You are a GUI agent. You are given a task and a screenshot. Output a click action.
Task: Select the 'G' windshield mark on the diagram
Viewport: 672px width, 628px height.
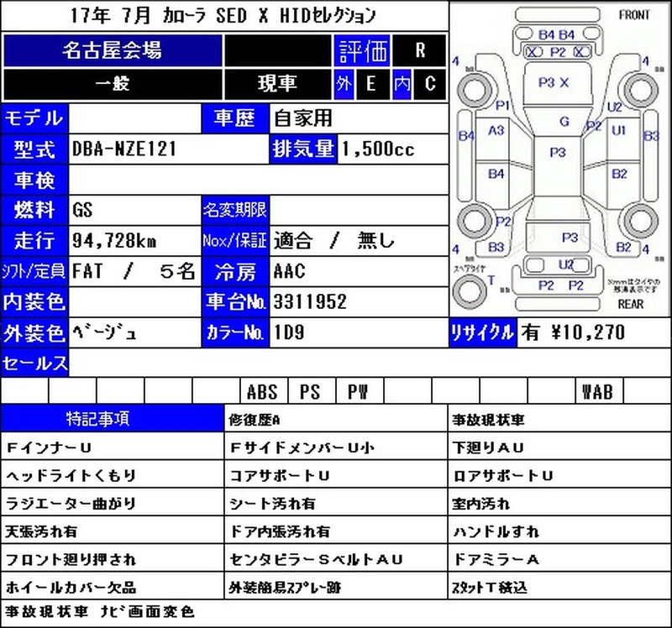pos(564,122)
